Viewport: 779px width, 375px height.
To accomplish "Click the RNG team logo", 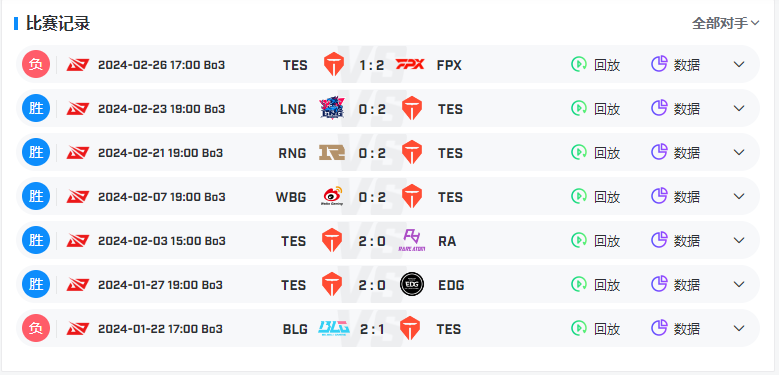I will (332, 152).
